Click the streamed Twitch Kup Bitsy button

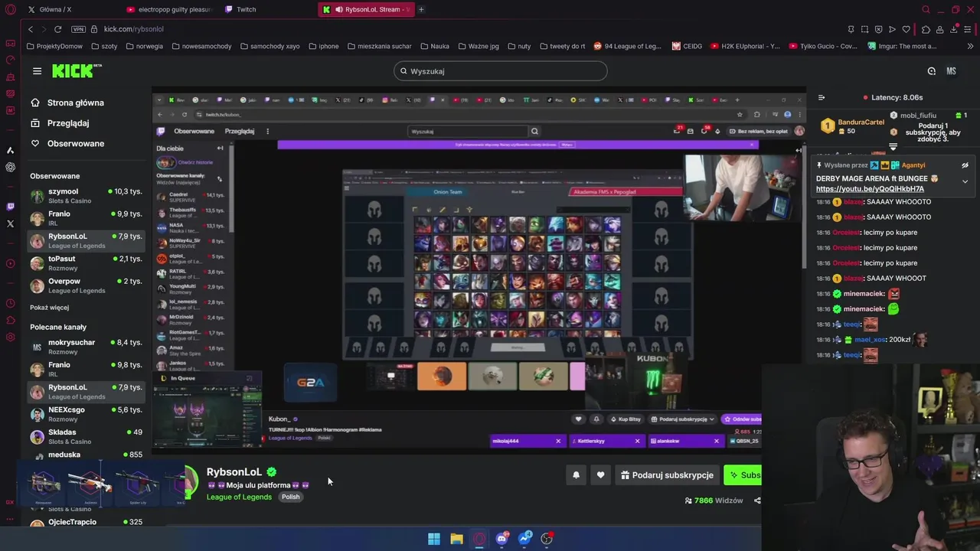pyautogui.click(x=625, y=419)
